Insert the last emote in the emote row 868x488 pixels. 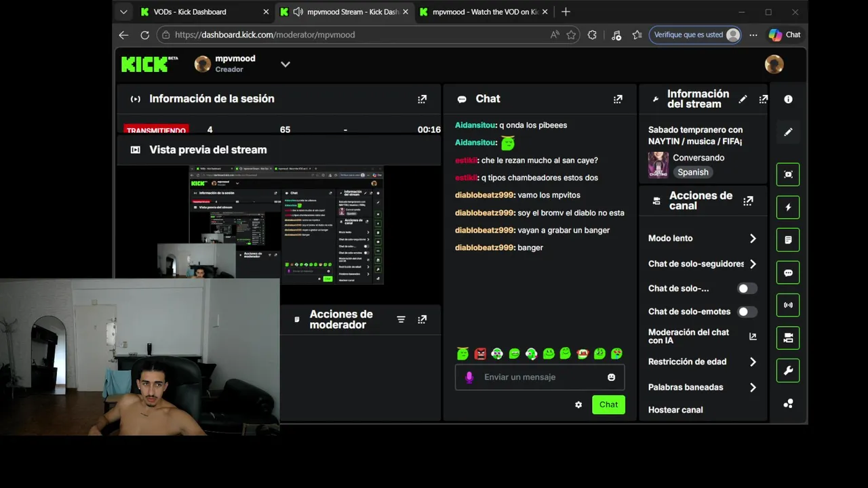coord(616,353)
